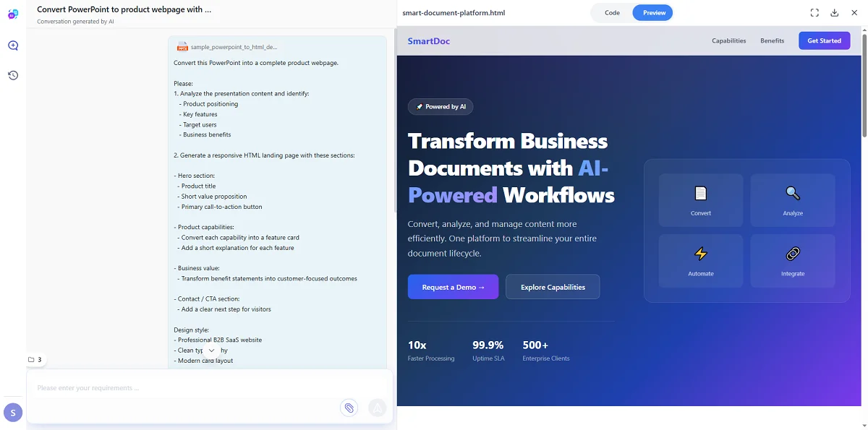Open Benefits nav link
The image size is (868, 430).
pos(772,41)
